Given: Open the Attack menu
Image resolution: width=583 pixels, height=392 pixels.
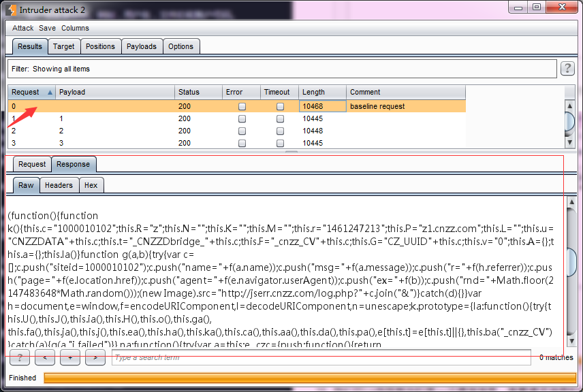Looking at the screenshot, I should tap(22, 28).
